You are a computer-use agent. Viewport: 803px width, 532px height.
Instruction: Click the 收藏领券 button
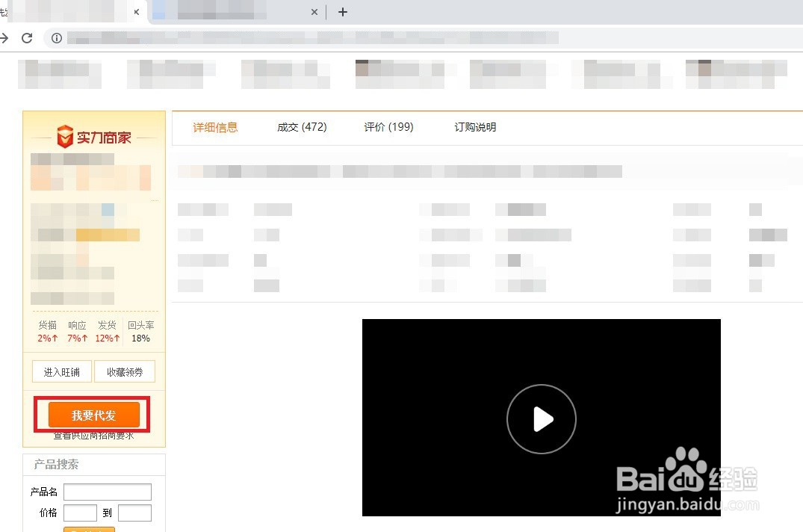tap(124, 371)
